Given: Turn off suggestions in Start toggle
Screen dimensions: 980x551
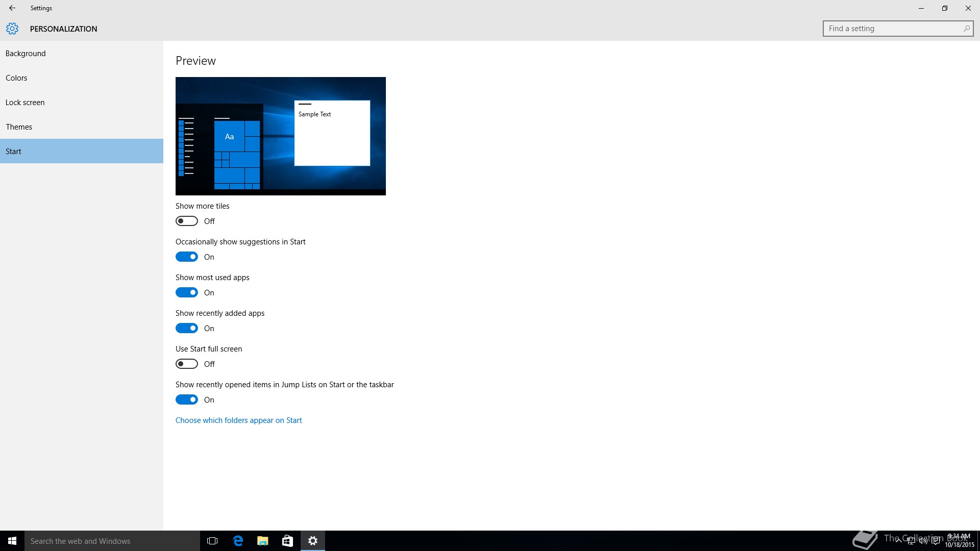Looking at the screenshot, I should point(187,257).
